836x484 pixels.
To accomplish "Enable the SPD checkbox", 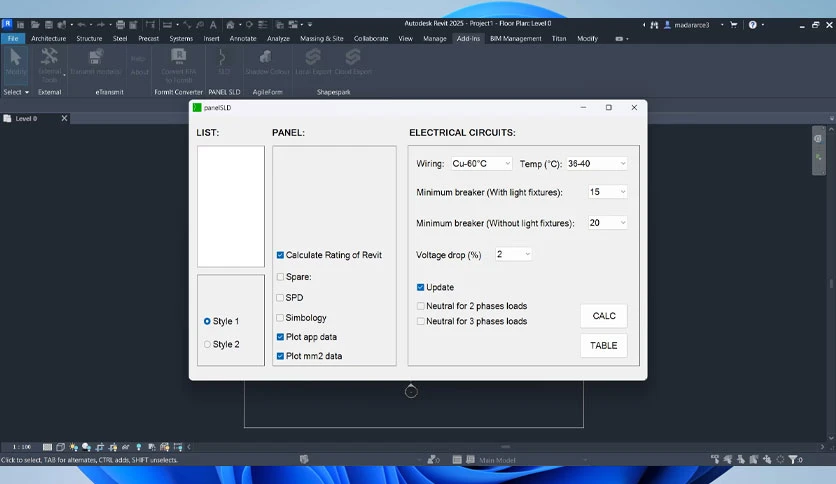I will point(280,297).
